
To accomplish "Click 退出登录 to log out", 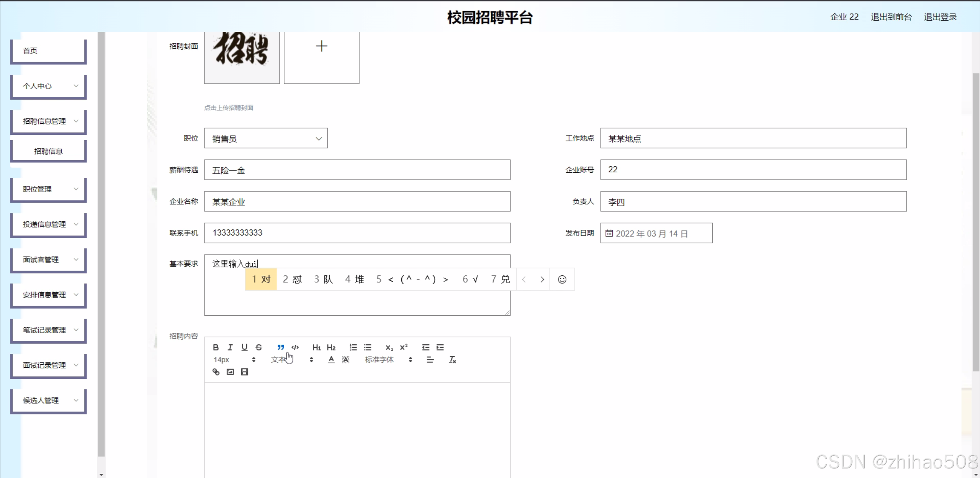I will click(x=940, y=17).
